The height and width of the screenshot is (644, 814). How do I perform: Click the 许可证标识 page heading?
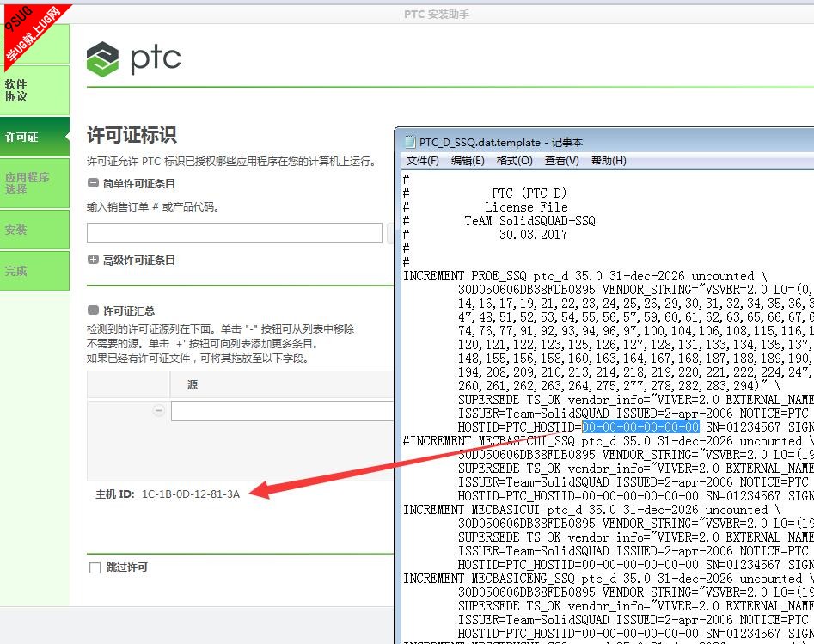[132, 134]
